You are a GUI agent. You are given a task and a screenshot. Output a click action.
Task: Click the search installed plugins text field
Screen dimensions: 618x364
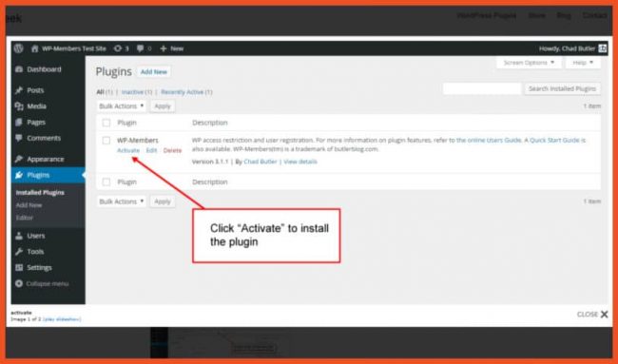coord(482,88)
